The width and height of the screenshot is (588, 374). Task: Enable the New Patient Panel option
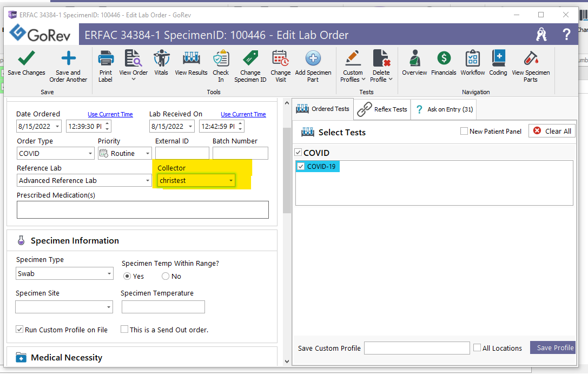[464, 131]
